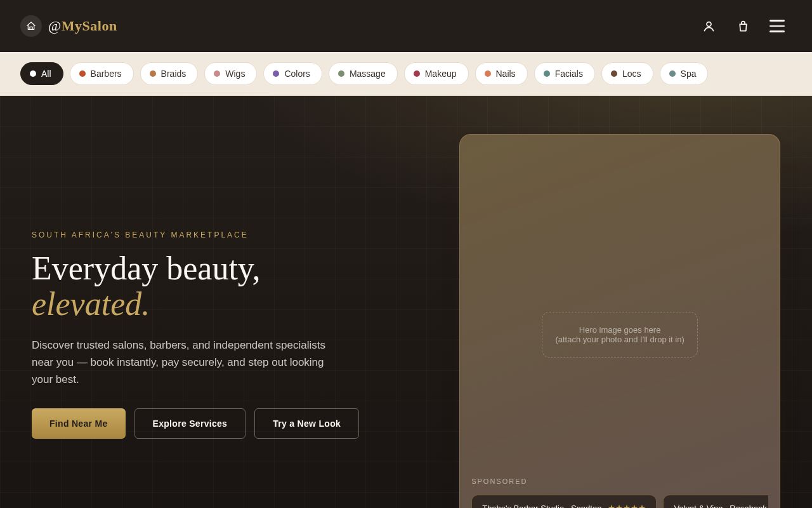Filter by Braids category
812x508 pixels.
169,74
